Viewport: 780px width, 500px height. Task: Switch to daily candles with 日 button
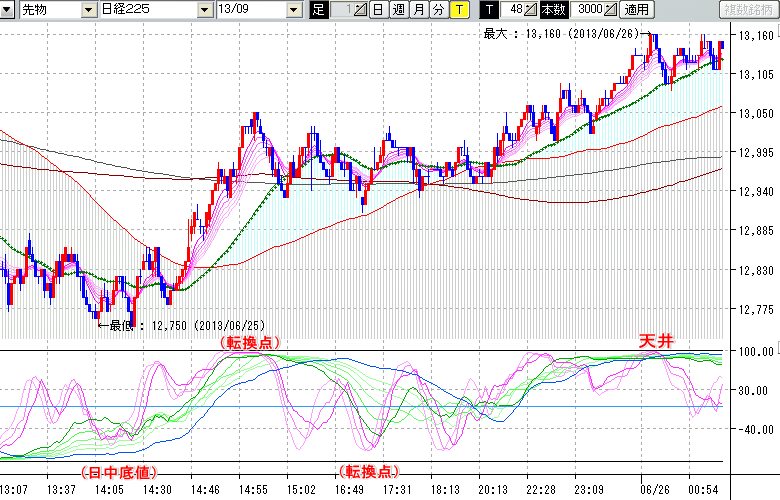(377, 10)
